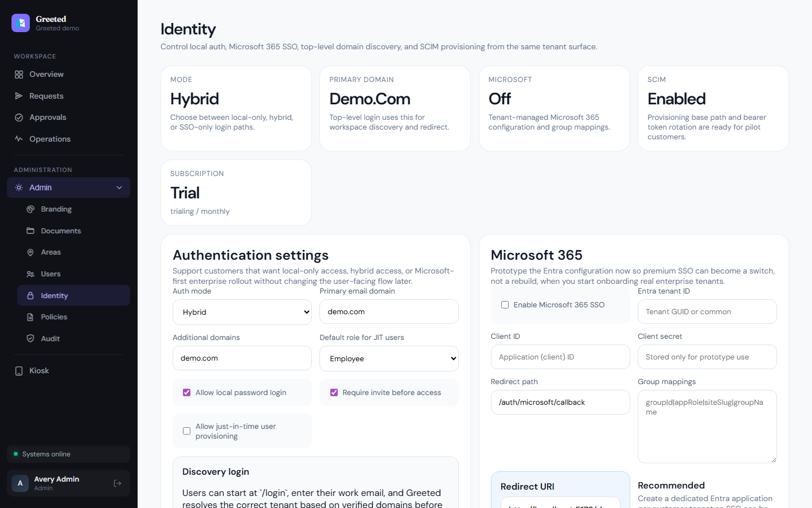Open the Documents admin page
The image size is (812, 508).
point(74,231)
